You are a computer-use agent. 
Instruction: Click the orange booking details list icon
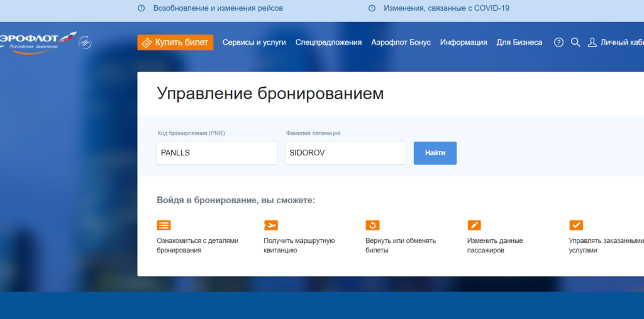click(x=164, y=225)
